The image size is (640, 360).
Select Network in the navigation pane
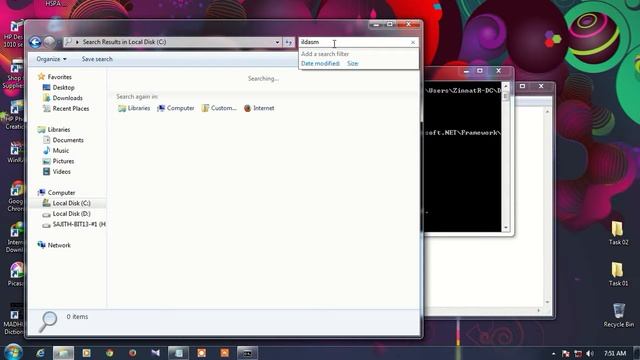click(x=59, y=245)
